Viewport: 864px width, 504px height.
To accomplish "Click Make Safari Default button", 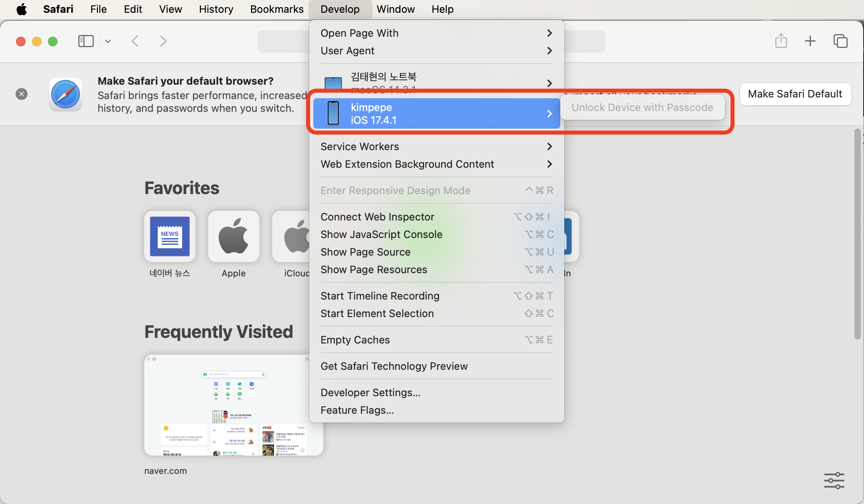I will pos(795,94).
